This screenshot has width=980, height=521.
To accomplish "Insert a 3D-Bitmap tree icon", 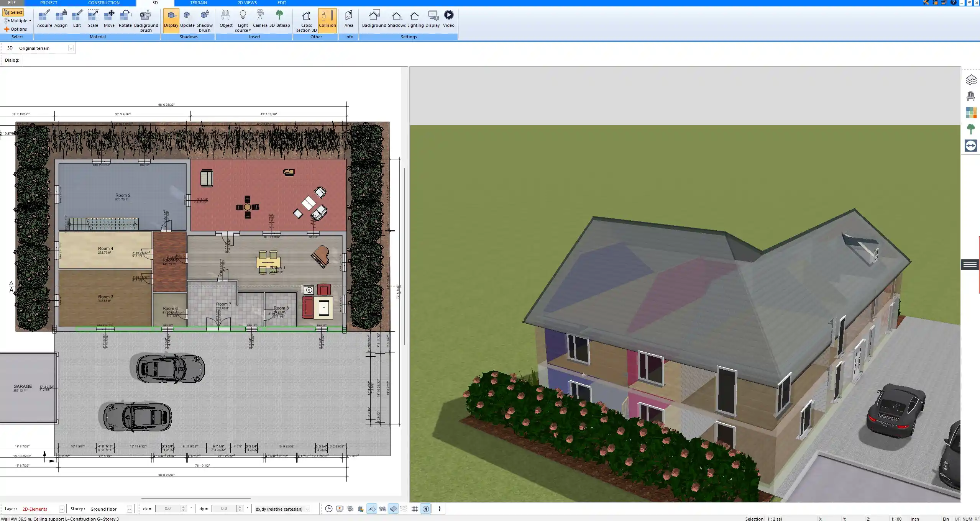I will (279, 19).
